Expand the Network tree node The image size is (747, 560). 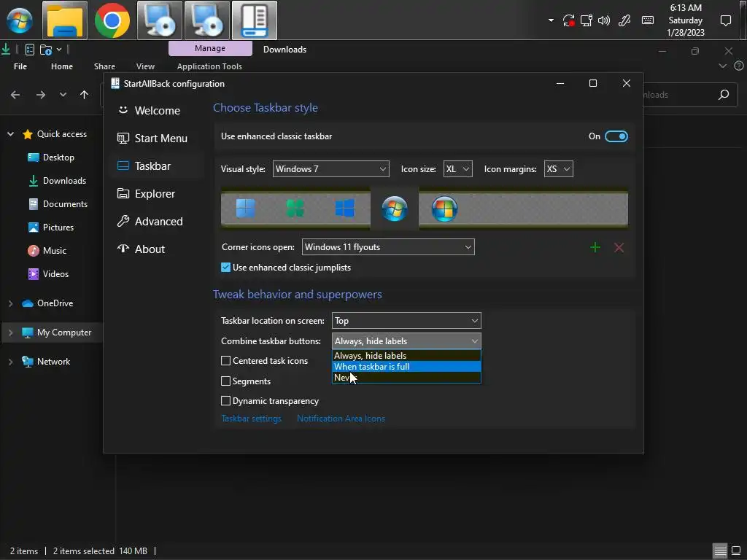pyautogui.click(x=10, y=362)
